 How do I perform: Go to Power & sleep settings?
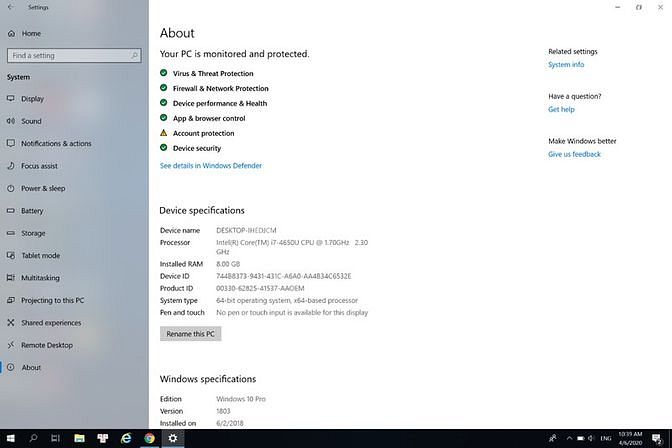pyautogui.click(x=43, y=188)
